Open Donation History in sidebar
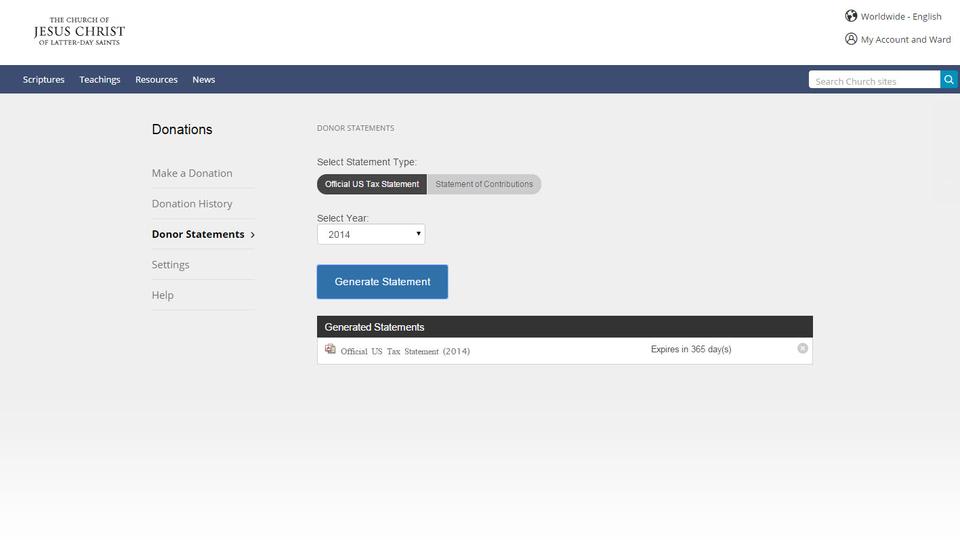The image size is (960, 540). tap(192, 204)
